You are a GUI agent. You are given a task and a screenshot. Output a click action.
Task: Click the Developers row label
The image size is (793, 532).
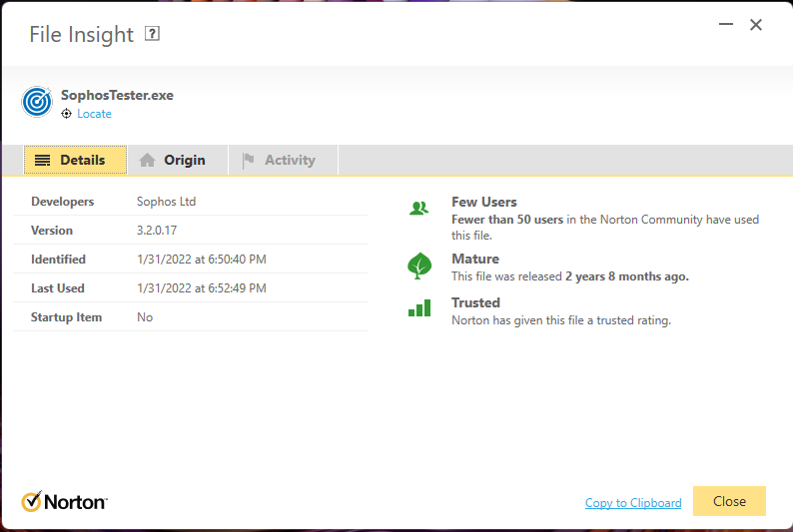click(62, 201)
